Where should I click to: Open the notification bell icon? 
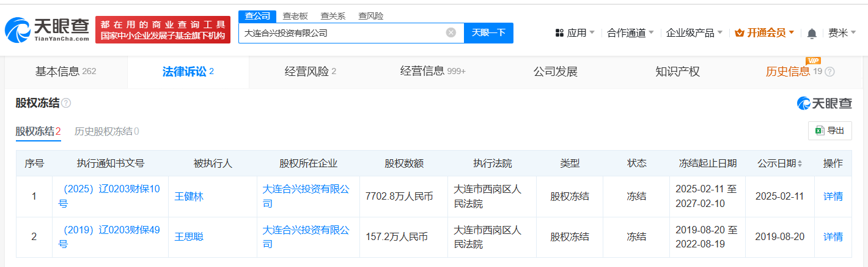click(812, 33)
